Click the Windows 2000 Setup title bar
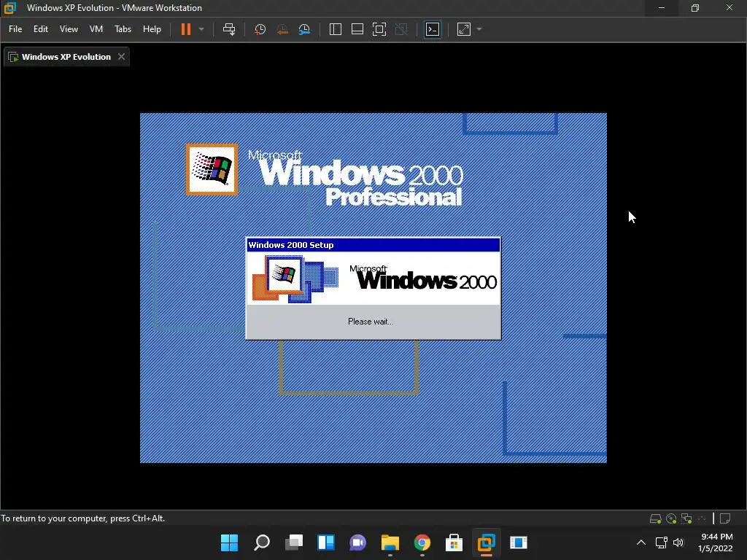The width and height of the screenshot is (747, 560). 373,245
